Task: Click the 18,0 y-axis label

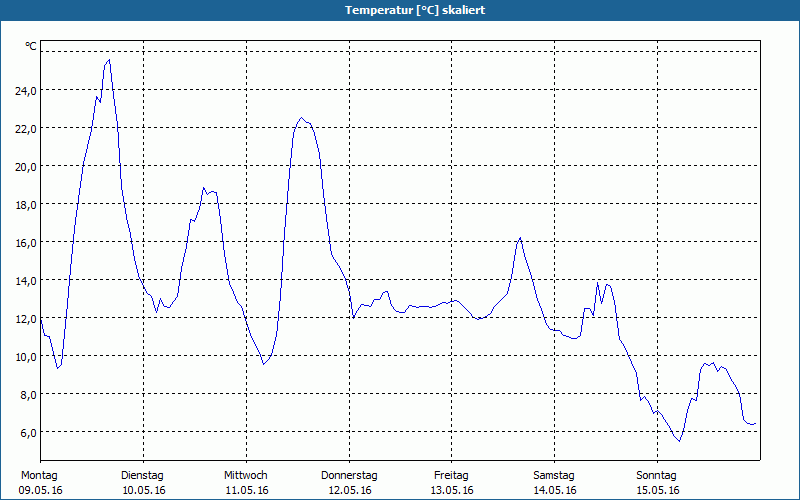Action: (26, 205)
